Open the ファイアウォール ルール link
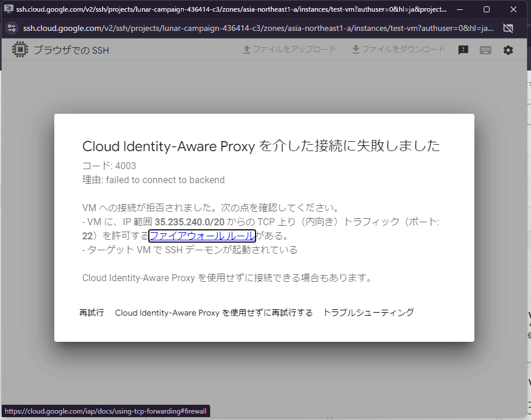The image size is (531, 420). (x=202, y=236)
